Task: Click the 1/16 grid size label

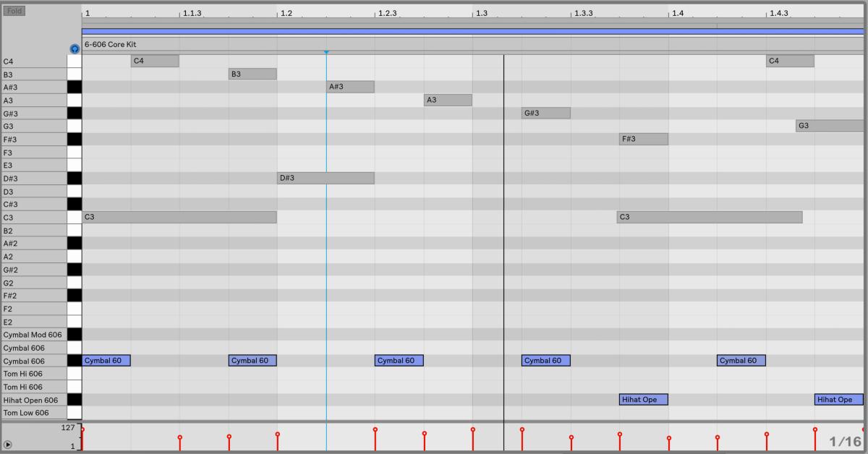Action: pyautogui.click(x=846, y=441)
